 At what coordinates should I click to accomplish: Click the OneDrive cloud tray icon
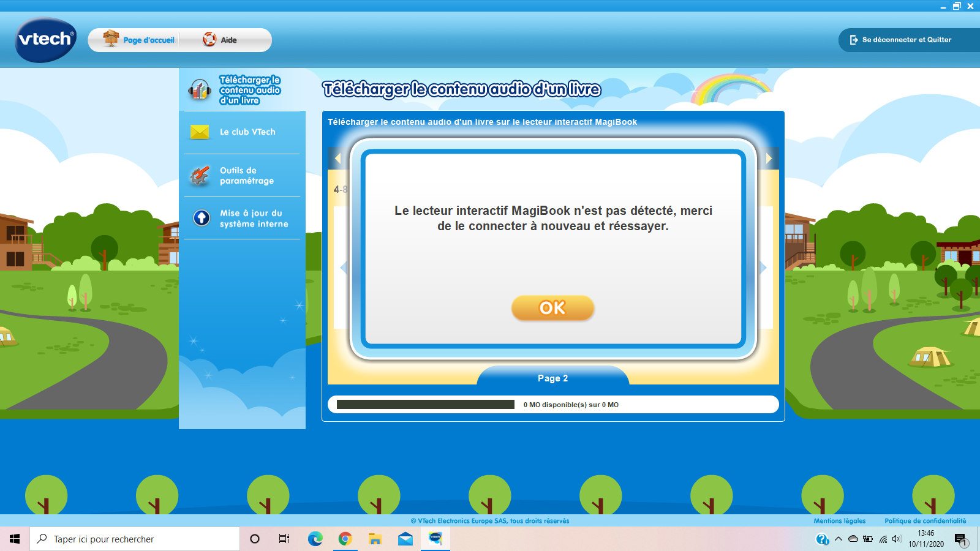click(x=853, y=539)
